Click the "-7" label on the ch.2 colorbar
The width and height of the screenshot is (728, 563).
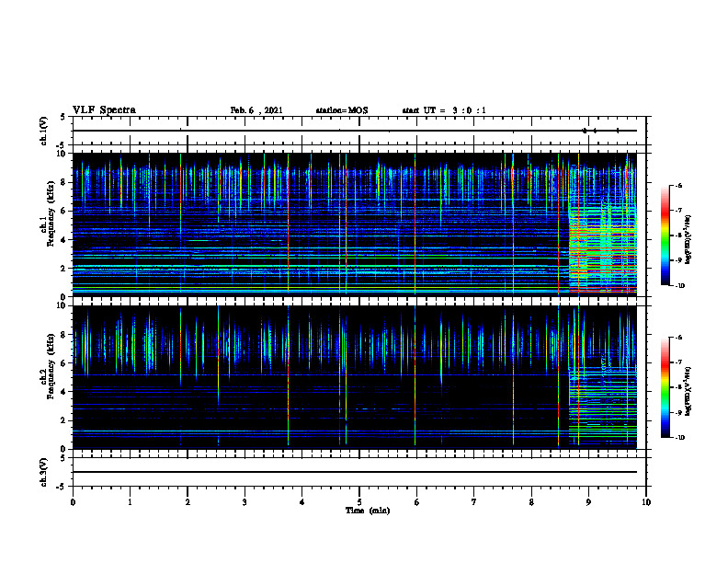(x=677, y=362)
